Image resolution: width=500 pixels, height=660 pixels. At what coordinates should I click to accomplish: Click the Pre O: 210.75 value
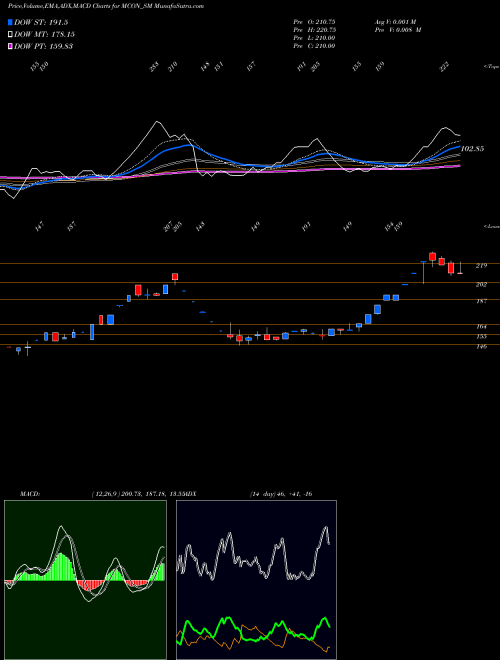[x=314, y=22]
